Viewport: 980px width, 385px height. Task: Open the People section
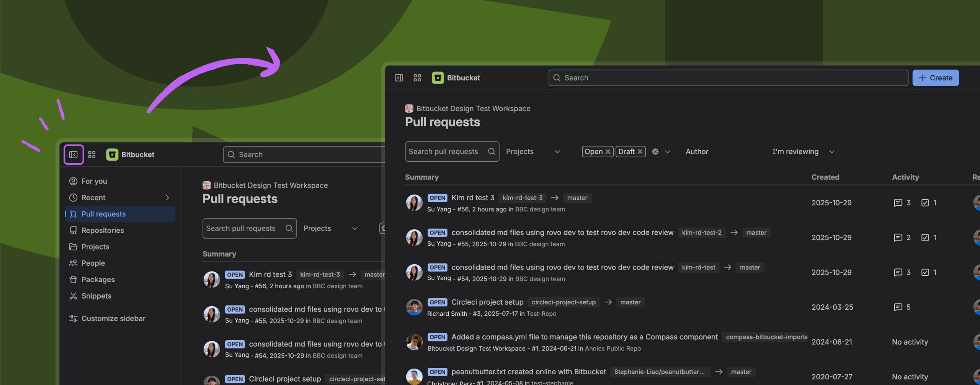tap(93, 263)
